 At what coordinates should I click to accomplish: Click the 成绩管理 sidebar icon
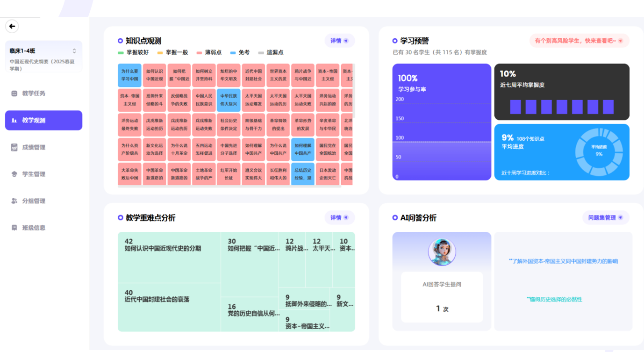[x=14, y=147]
